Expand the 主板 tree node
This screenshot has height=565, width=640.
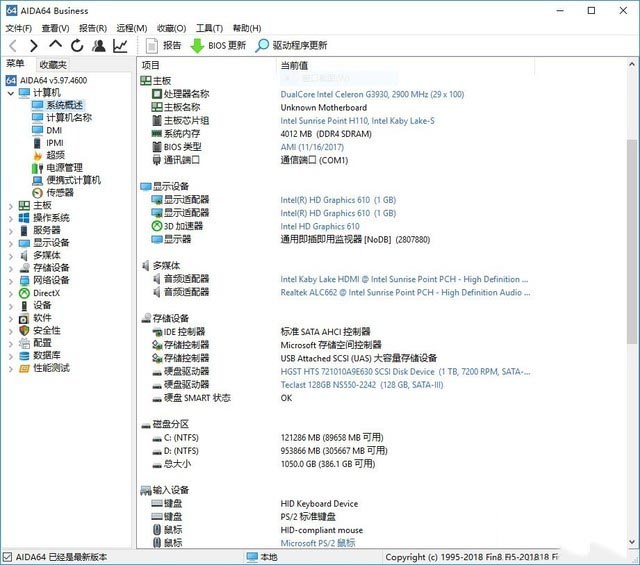click(x=11, y=206)
